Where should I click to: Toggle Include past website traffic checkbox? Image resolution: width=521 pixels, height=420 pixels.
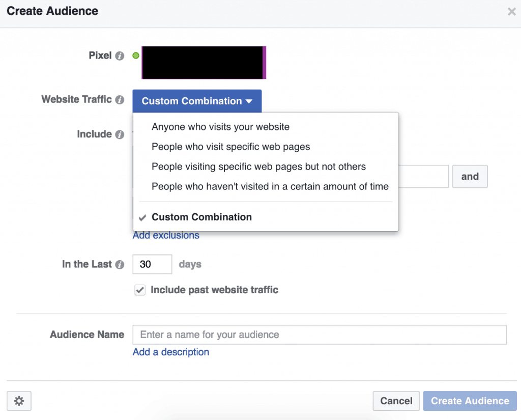pos(139,290)
